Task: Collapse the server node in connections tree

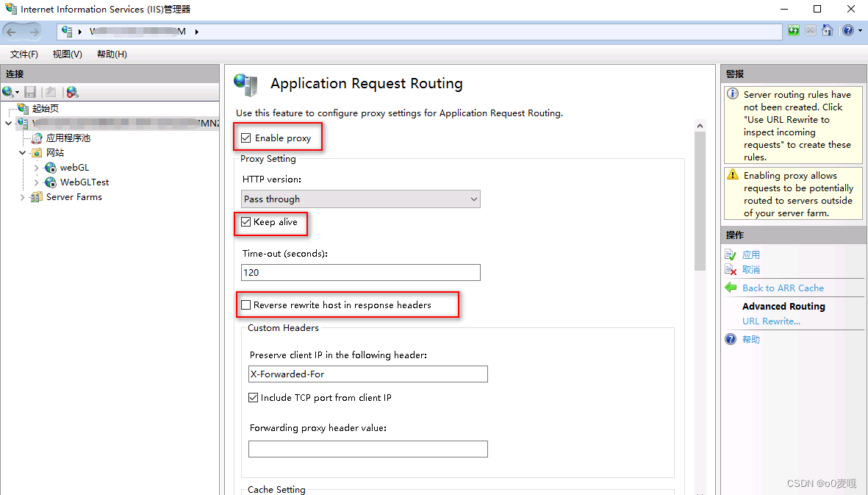Action: (8, 123)
